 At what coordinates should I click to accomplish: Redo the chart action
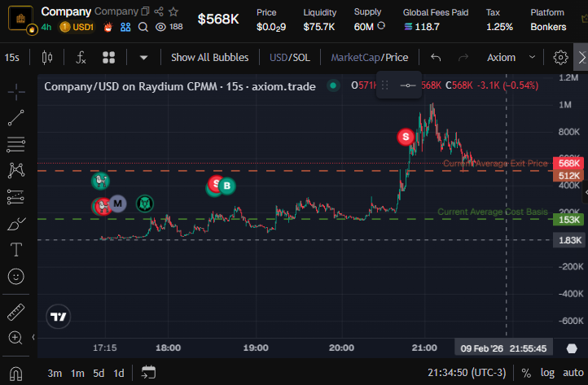(x=463, y=57)
